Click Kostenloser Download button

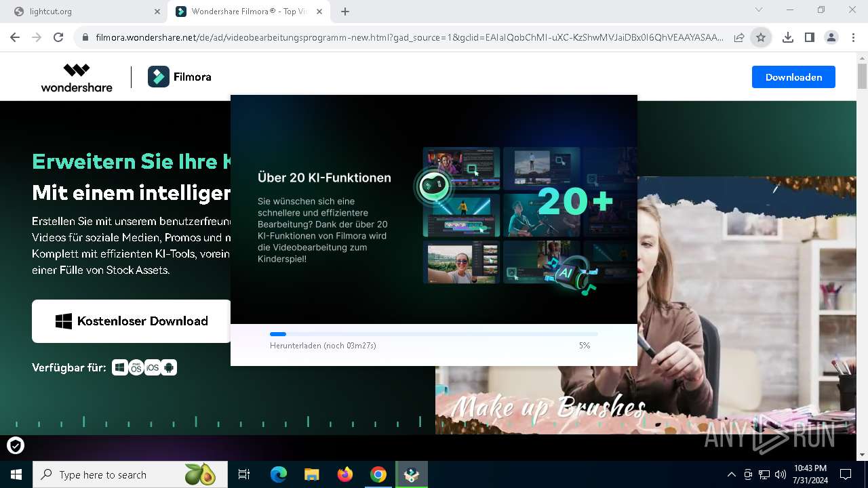pyautogui.click(x=132, y=321)
